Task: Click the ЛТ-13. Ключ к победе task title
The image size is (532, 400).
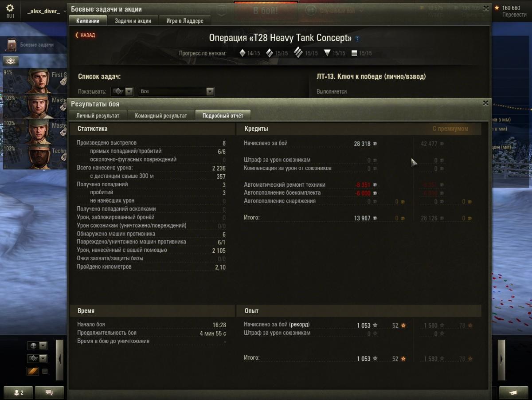Action: (371, 77)
